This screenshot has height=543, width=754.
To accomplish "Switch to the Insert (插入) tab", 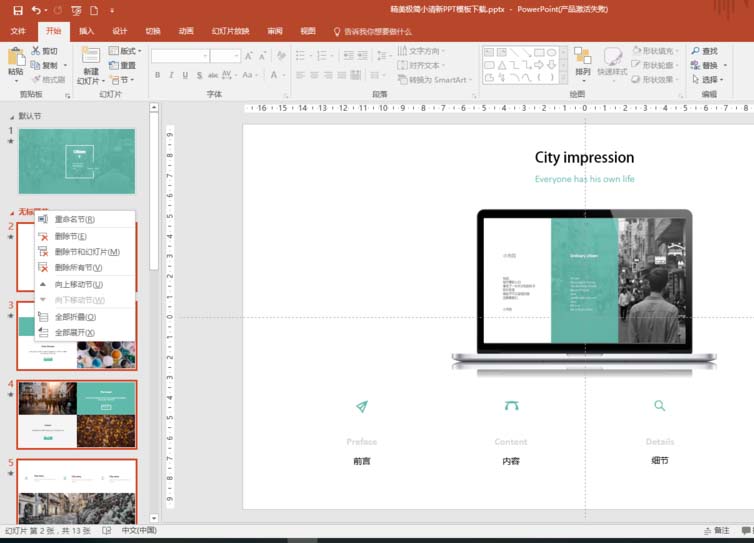I will tap(87, 31).
